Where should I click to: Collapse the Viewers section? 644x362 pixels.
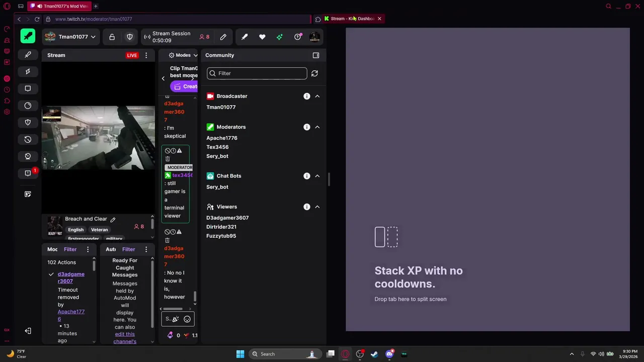[x=317, y=207]
